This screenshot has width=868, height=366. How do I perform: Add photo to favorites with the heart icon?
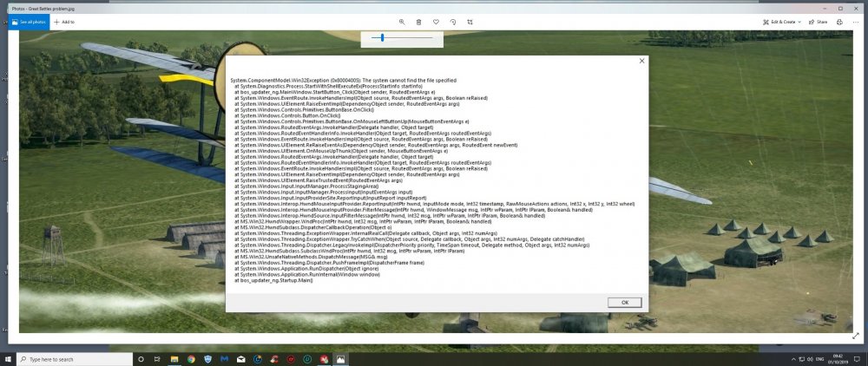[437, 22]
